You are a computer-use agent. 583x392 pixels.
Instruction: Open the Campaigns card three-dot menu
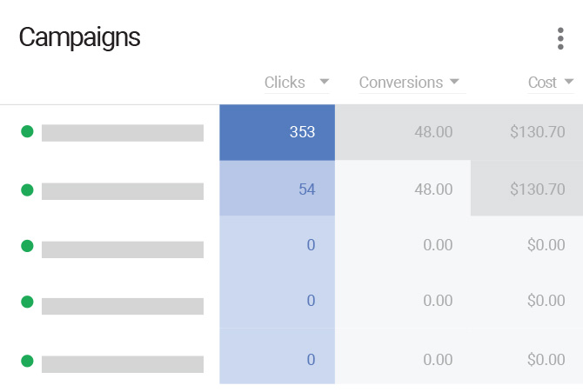coord(560,39)
